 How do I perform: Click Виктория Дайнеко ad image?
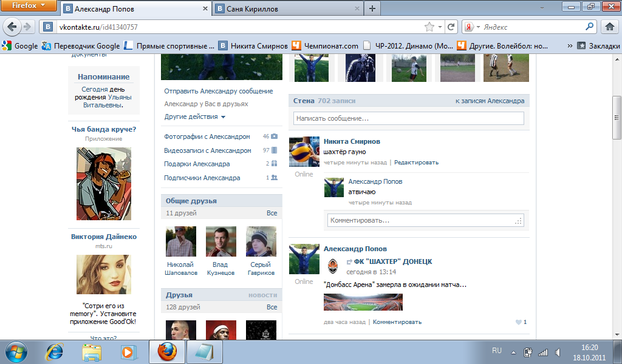coord(103,274)
